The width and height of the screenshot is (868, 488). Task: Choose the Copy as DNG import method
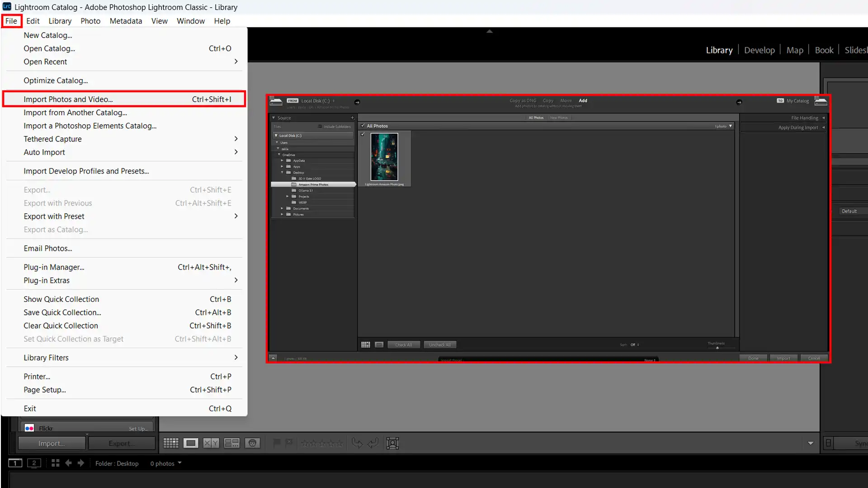[523, 101]
